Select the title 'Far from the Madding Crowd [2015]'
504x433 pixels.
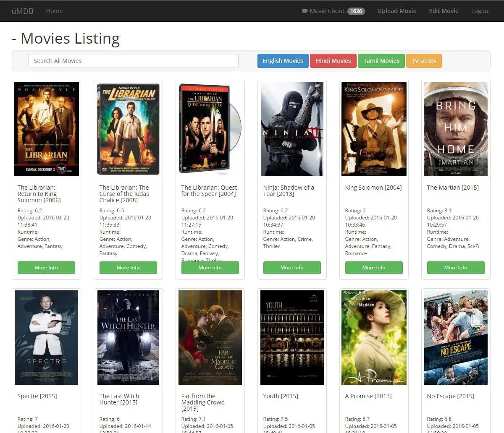pos(203,402)
